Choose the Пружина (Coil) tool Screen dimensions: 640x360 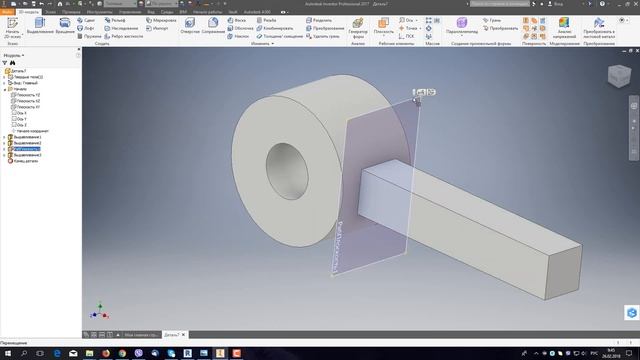pos(89,36)
